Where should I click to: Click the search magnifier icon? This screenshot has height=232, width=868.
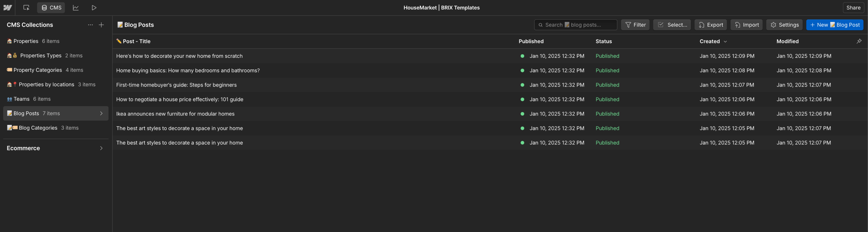tap(541, 25)
